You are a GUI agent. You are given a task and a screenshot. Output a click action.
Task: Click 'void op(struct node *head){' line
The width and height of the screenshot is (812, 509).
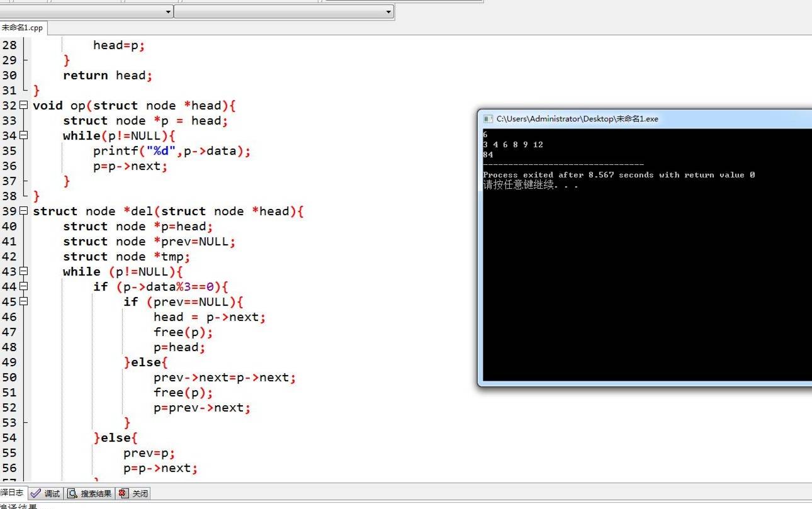[134, 105]
